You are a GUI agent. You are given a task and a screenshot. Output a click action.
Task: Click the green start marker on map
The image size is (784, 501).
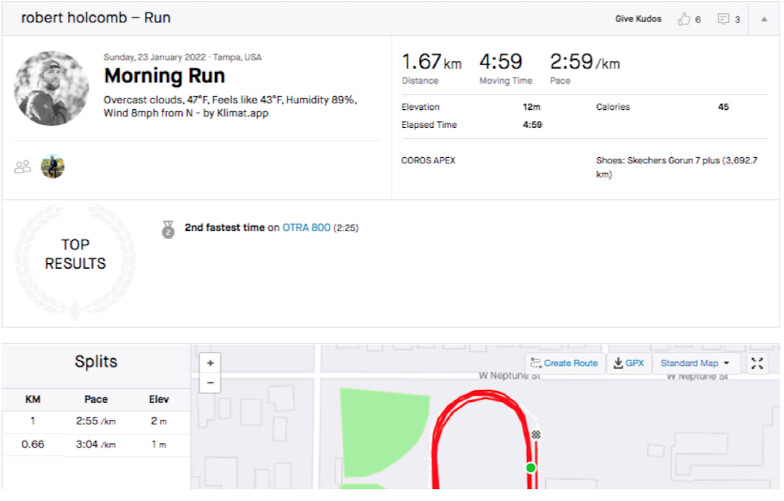coord(531,467)
